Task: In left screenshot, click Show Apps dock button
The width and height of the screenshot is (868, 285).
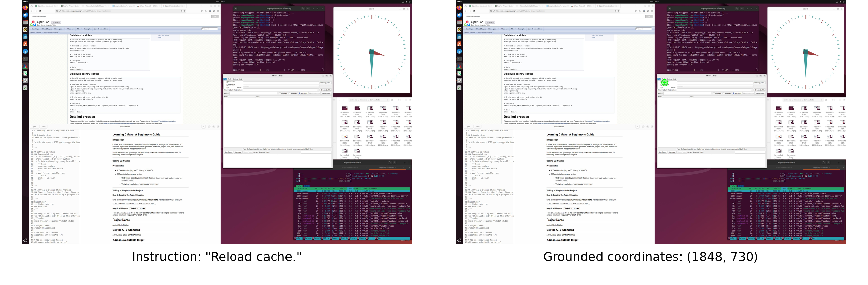Action: 25,240
